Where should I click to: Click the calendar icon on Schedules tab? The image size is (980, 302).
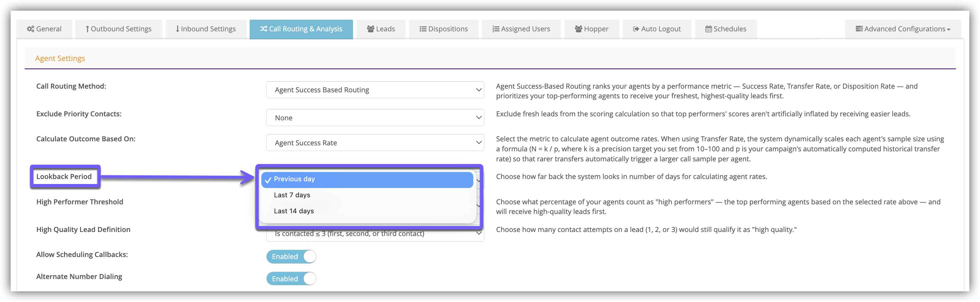(708, 29)
